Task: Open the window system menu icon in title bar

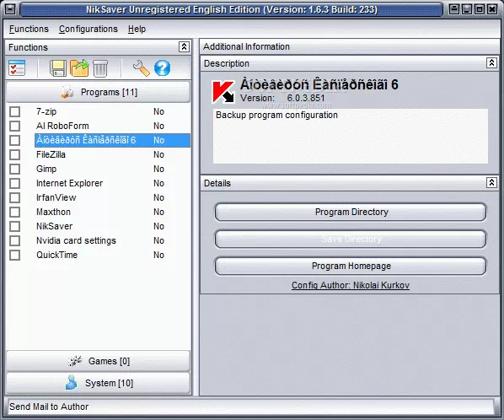Action: click(x=10, y=9)
